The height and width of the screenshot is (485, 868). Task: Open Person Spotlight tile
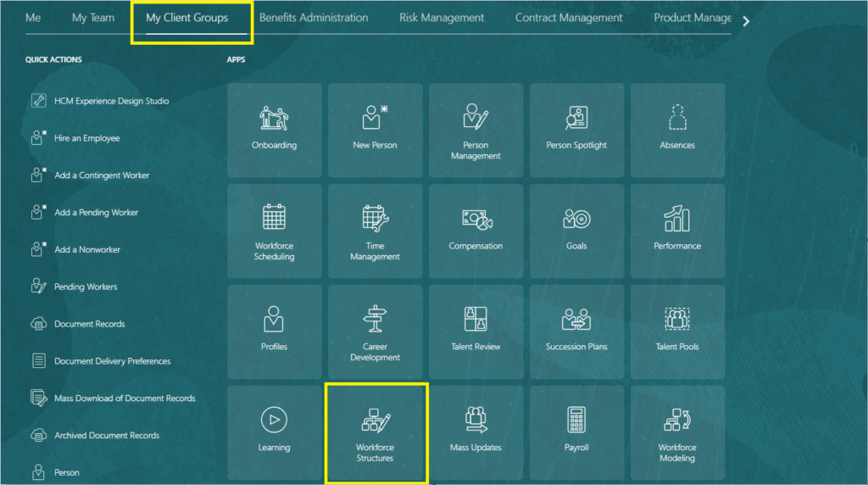click(576, 130)
